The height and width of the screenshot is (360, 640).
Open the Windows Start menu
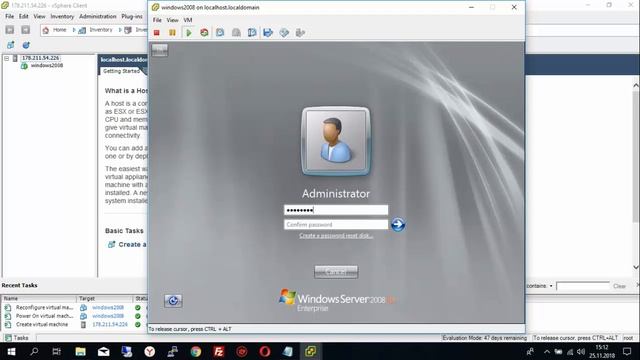(x=11, y=351)
